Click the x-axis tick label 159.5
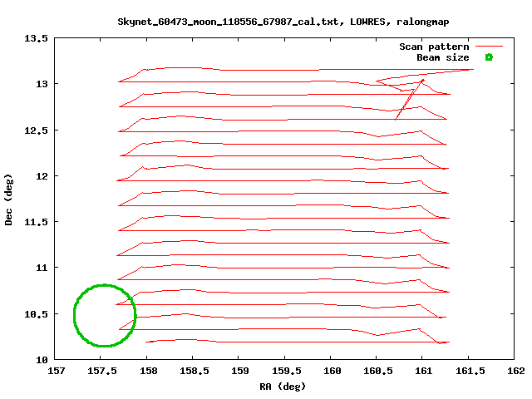The height and width of the screenshot is (399, 532). pyautogui.click(x=286, y=371)
